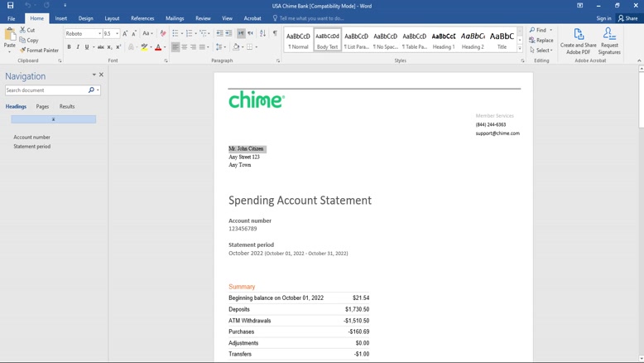Screen dimensions: 644x363
Task: Create and Share Adobe PDF
Action: tap(579, 41)
